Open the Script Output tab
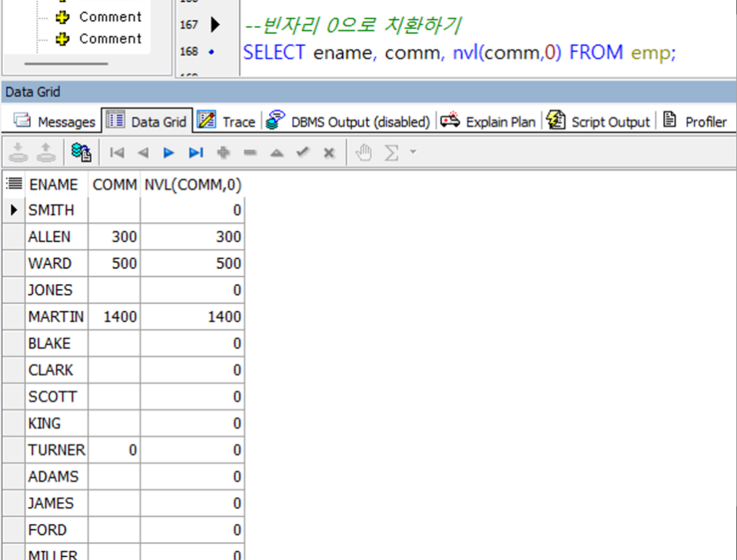The height and width of the screenshot is (560, 737). coord(598,121)
